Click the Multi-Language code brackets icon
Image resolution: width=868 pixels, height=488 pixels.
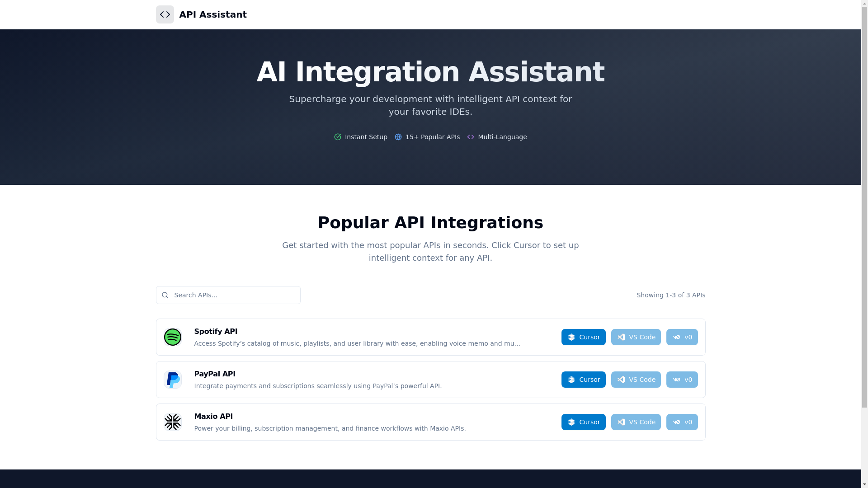[471, 137]
